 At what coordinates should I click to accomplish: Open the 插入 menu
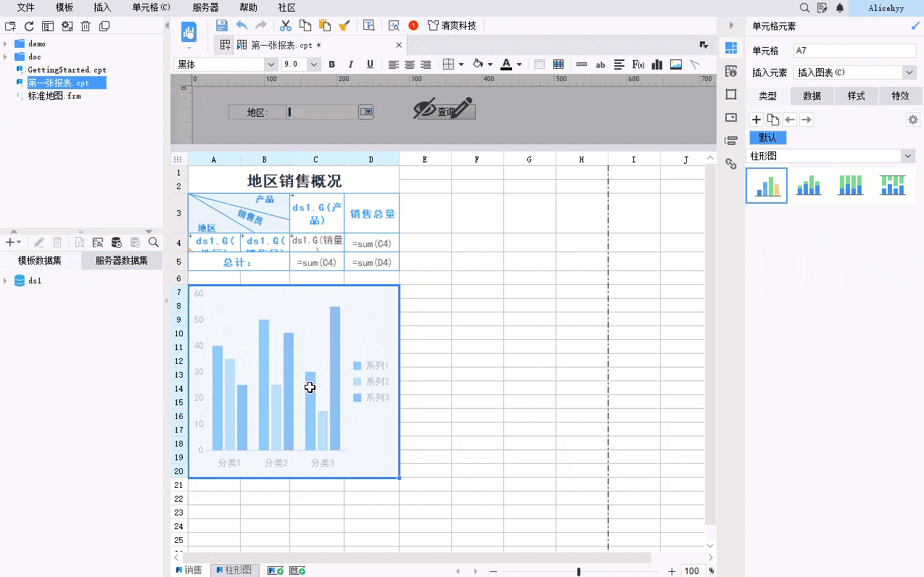pos(102,8)
